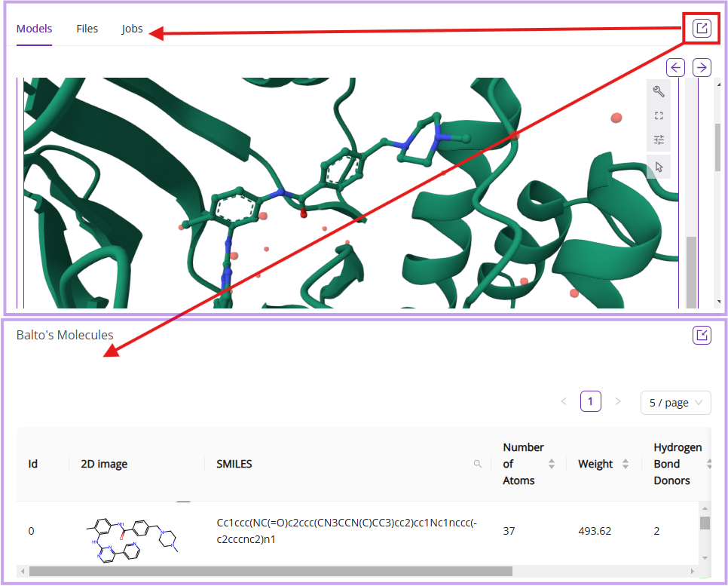Click the search icon in SMILES column
The width and height of the screenshot is (728, 586).
(478, 464)
